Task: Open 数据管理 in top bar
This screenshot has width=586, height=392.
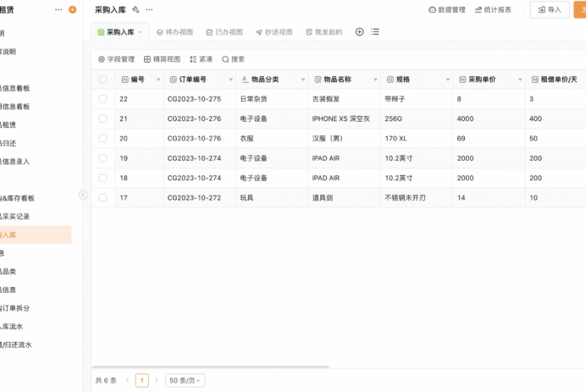Action: click(x=447, y=9)
